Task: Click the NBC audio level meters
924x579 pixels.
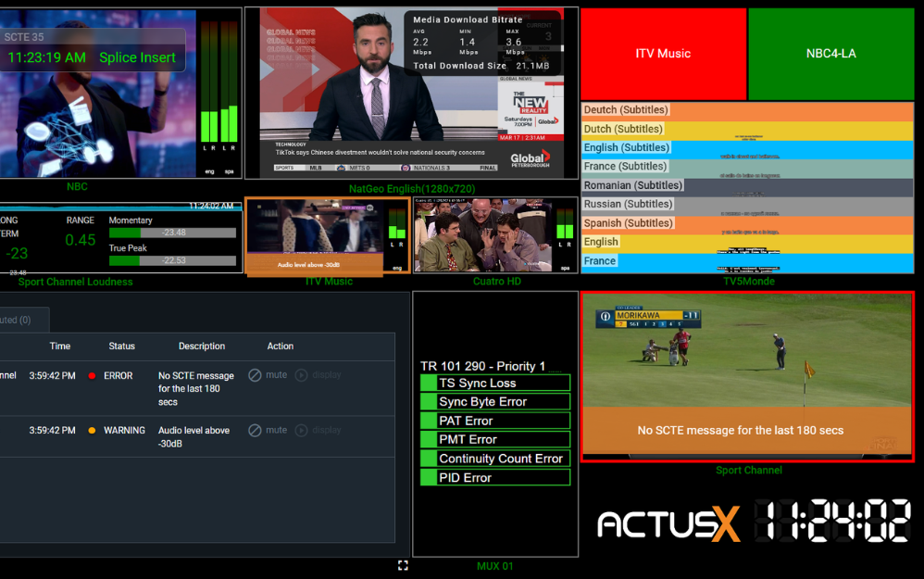Action: coord(219,82)
